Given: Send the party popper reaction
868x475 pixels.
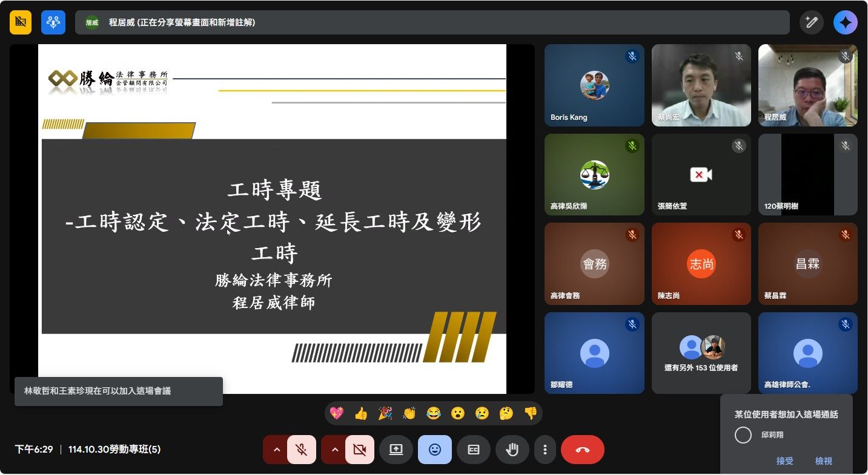Looking at the screenshot, I should point(385,413).
